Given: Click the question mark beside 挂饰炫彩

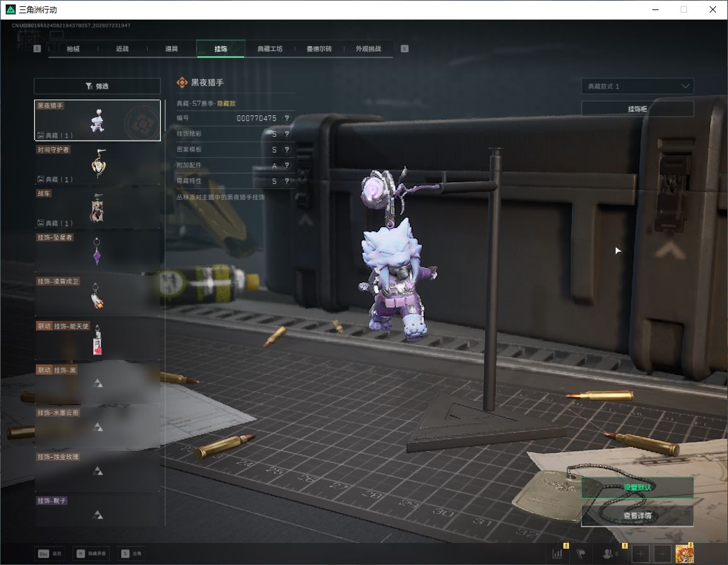Looking at the screenshot, I should click(287, 134).
